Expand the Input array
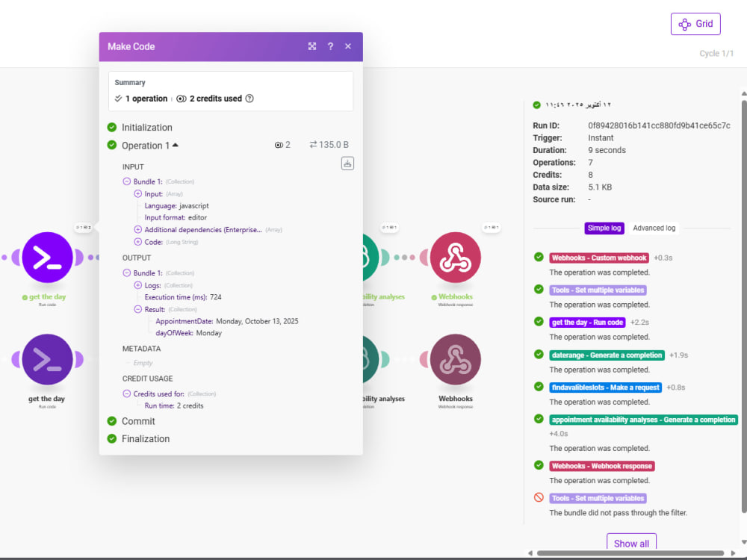The width and height of the screenshot is (747, 560). pyautogui.click(x=137, y=194)
